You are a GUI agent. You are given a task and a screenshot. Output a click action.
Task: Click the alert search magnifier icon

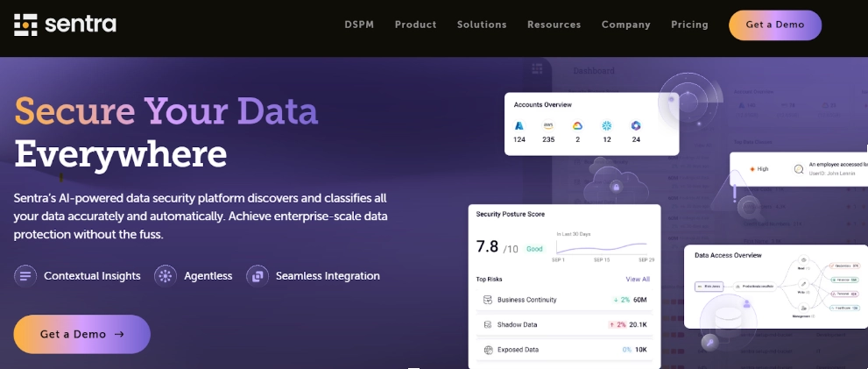(x=799, y=169)
